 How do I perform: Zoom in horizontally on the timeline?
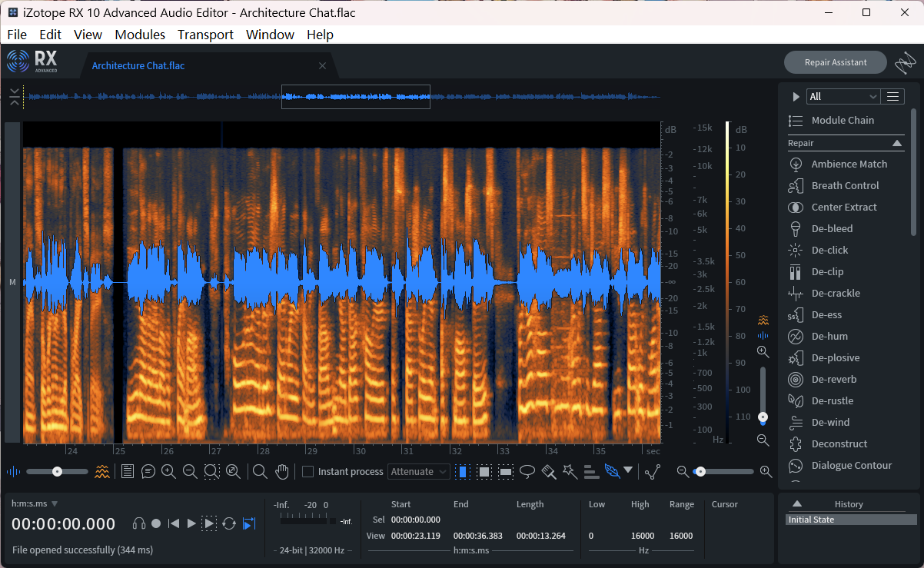point(169,471)
